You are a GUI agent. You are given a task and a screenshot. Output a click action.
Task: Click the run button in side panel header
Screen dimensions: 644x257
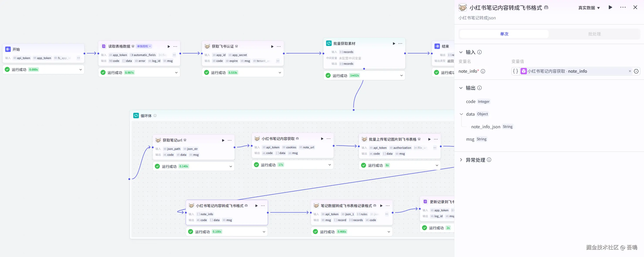click(610, 7)
